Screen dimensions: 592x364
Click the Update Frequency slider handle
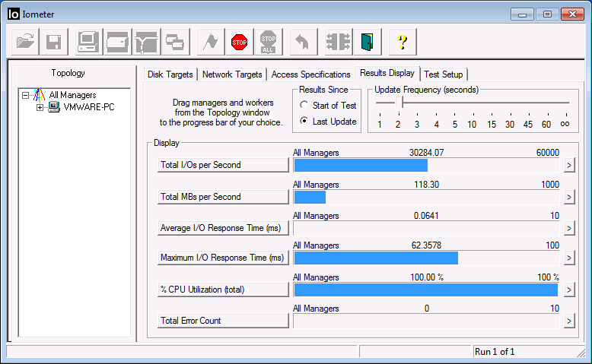click(x=399, y=103)
